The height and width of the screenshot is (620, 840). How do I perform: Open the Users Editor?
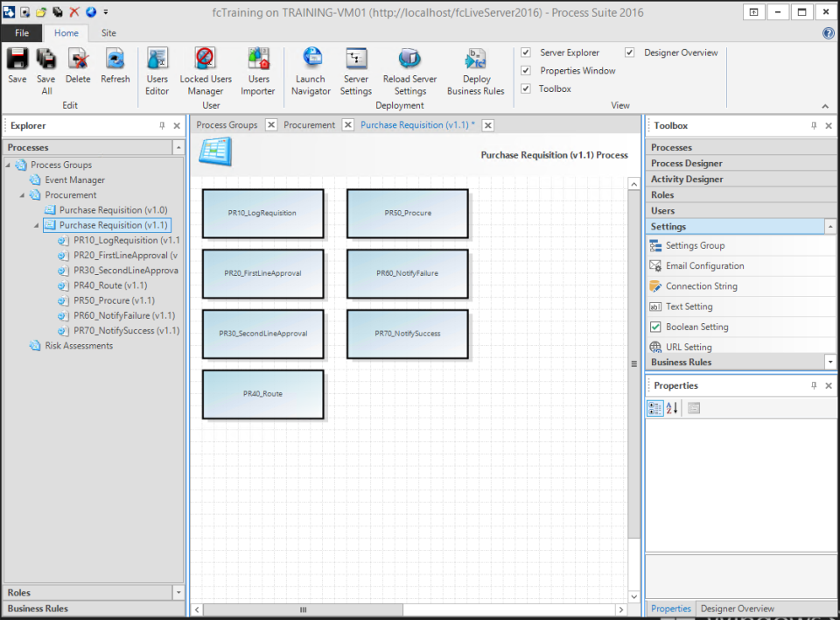pyautogui.click(x=157, y=70)
